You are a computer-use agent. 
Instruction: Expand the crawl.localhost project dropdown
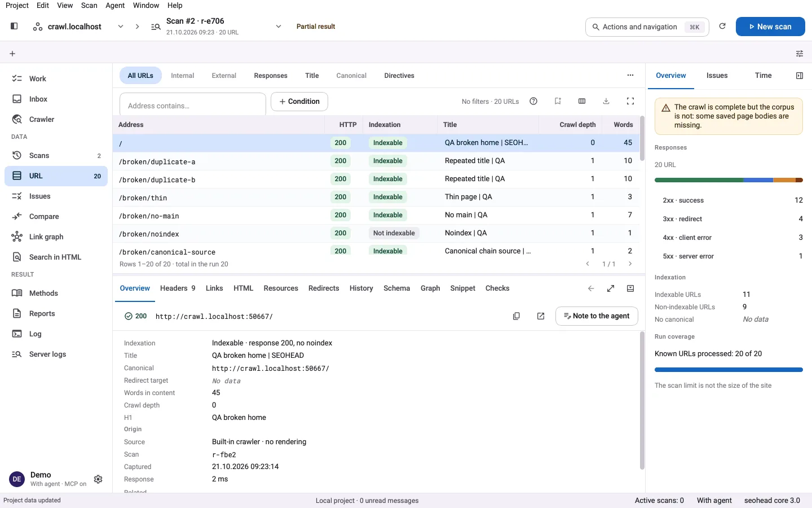click(x=121, y=27)
